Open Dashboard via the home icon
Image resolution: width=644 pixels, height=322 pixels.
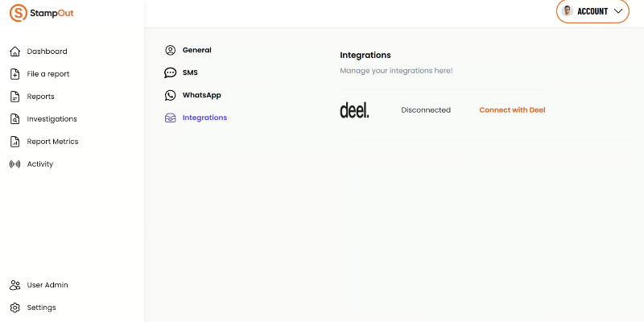click(14, 52)
